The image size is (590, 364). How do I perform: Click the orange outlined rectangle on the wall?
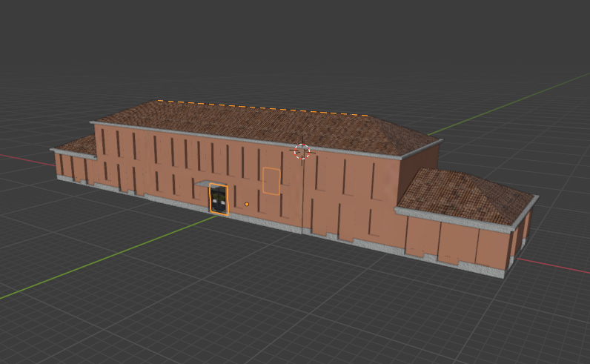[271, 181]
